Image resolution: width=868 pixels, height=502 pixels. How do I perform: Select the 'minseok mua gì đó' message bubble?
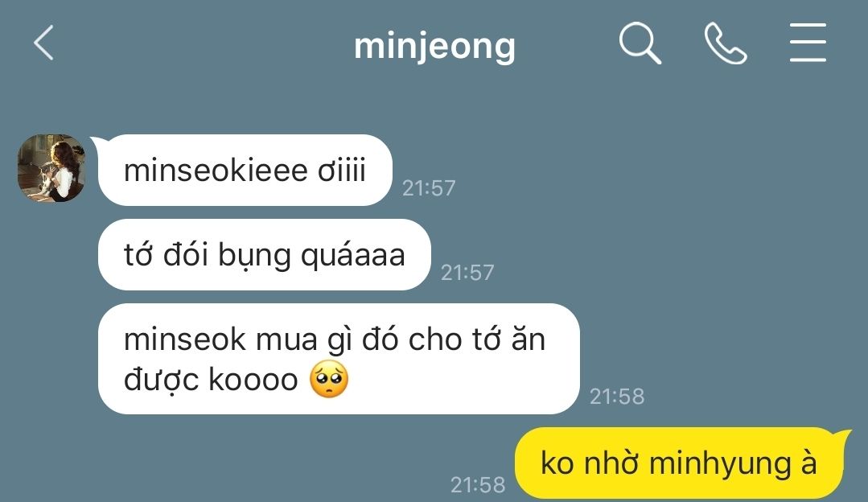[338, 359]
